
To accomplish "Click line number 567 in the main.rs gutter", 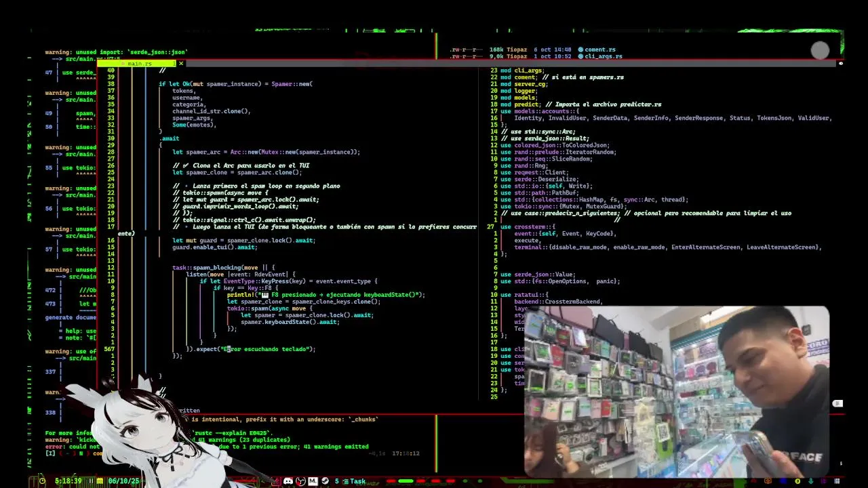I will [x=108, y=348].
